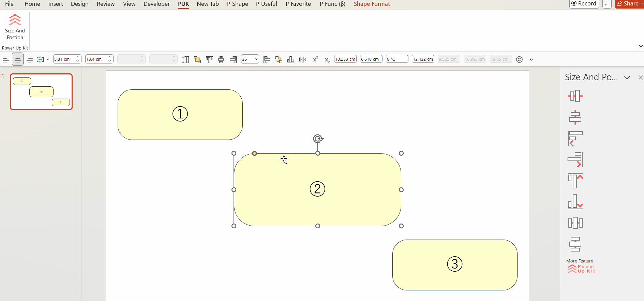Toggle right text alignment
The image size is (644, 301).
(30, 59)
